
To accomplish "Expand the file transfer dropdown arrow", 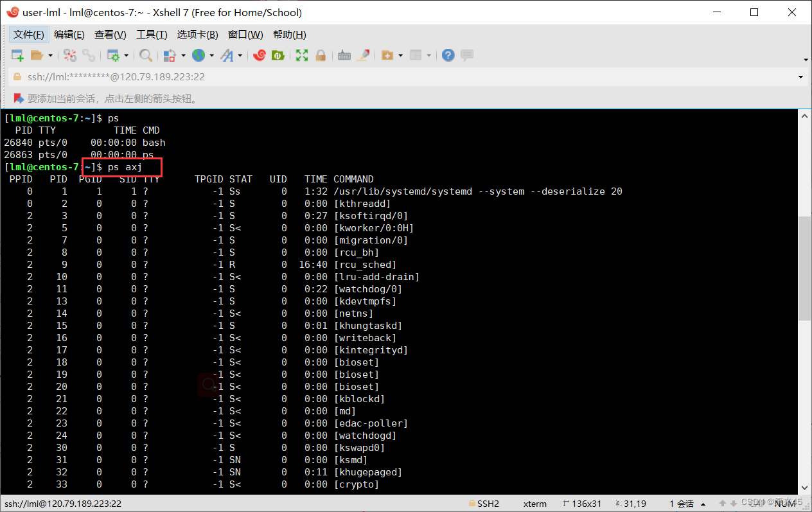I will click(x=400, y=56).
